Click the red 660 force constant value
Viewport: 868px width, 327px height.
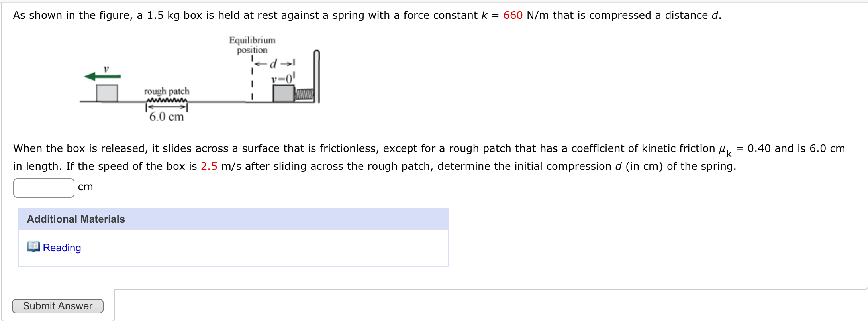(513, 15)
